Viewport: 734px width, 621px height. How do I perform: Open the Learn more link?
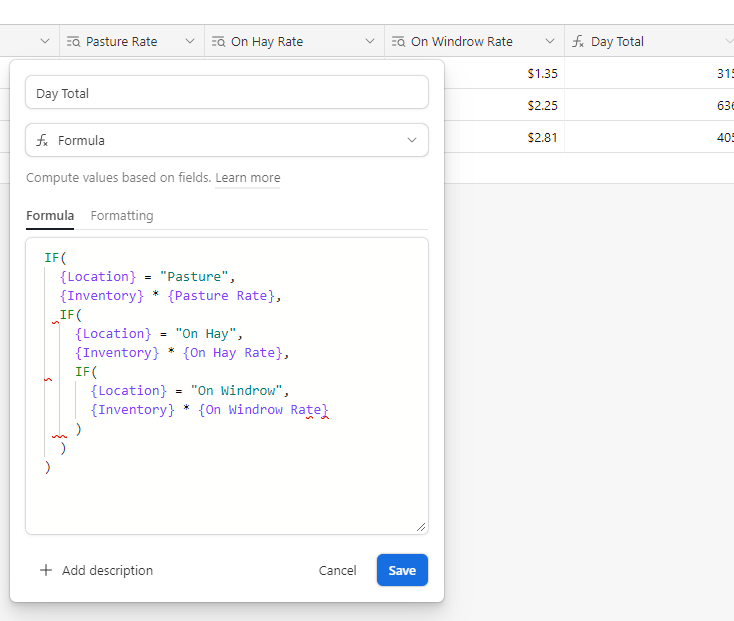coord(248,178)
